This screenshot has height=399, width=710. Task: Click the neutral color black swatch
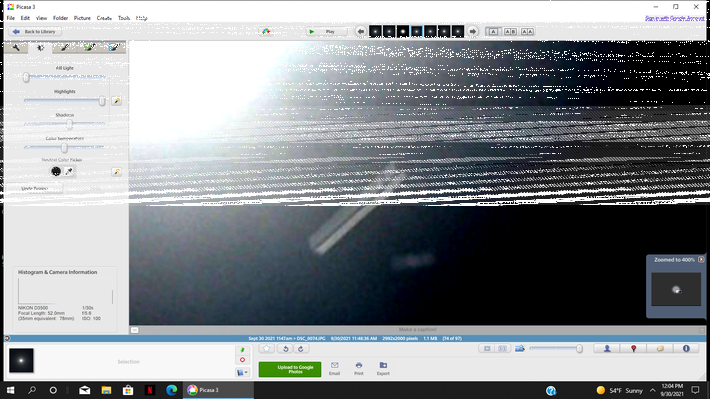56,171
